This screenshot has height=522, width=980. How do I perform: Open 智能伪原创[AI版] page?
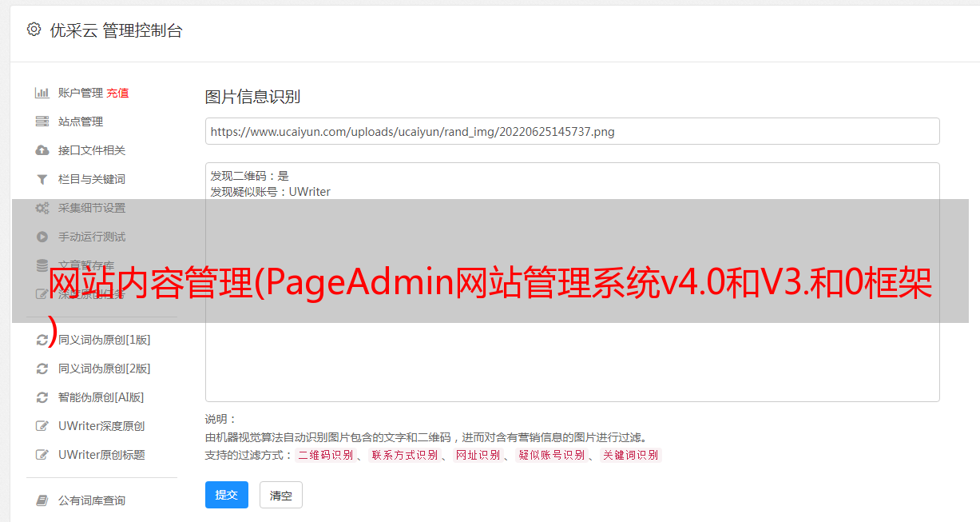101,397
